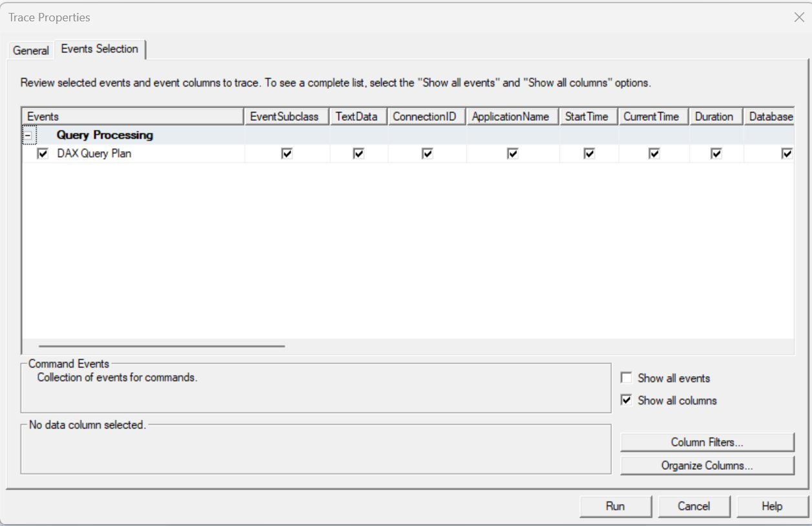The height and width of the screenshot is (526, 812).
Task: Cancel the Trace Properties dialog
Action: 694,507
